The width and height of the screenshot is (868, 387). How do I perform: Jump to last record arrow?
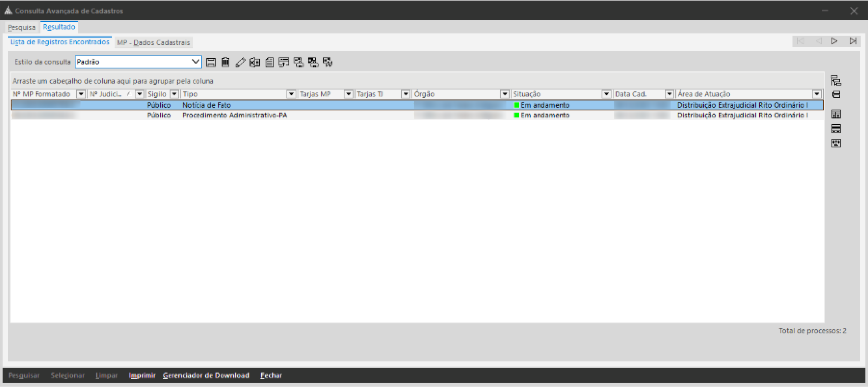click(853, 41)
